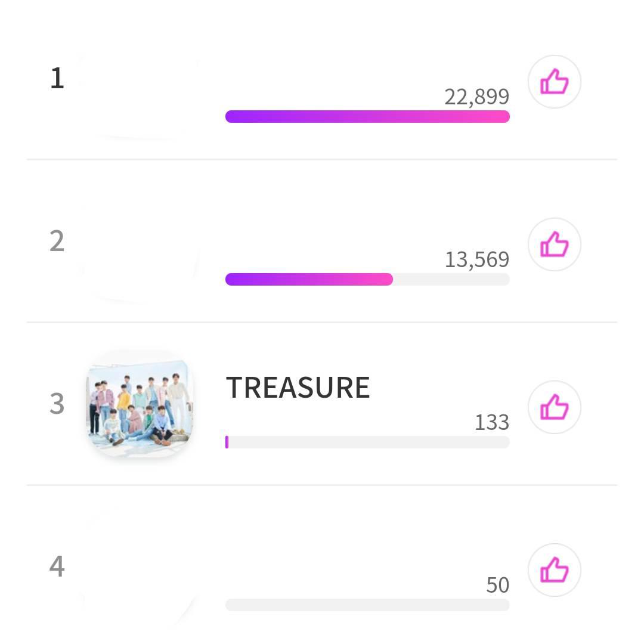Click the rank number 4
The image size is (644, 644).
pyautogui.click(x=57, y=566)
